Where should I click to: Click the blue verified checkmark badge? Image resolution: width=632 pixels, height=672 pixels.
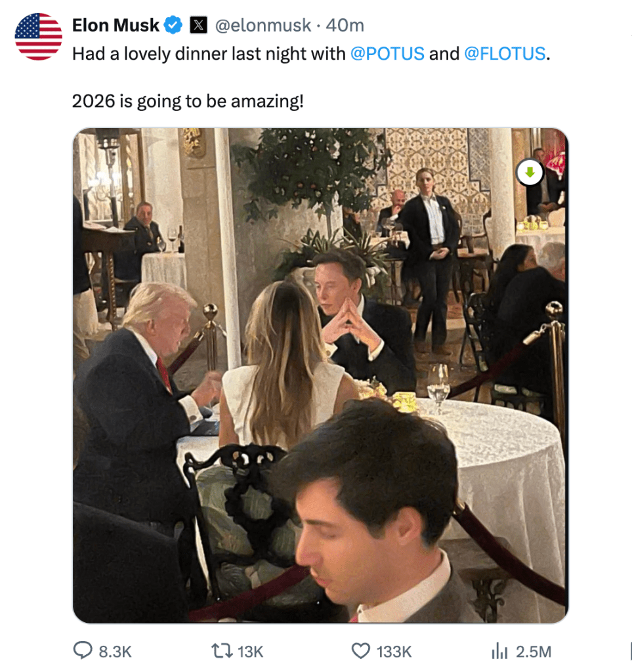coord(173,26)
